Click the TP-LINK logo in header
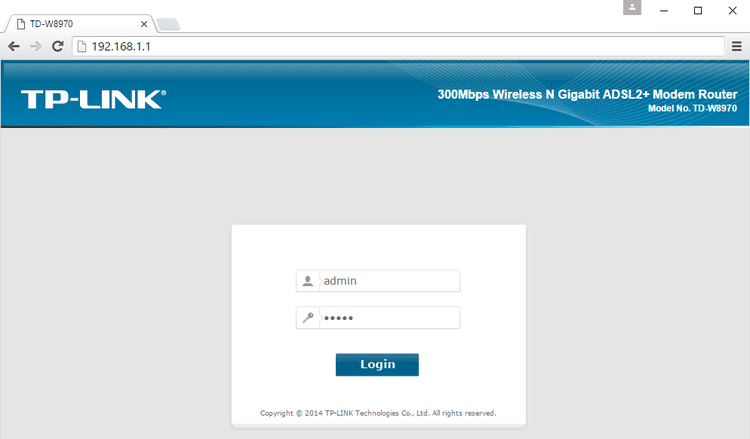Image resolution: width=750 pixels, height=439 pixels. [93, 99]
